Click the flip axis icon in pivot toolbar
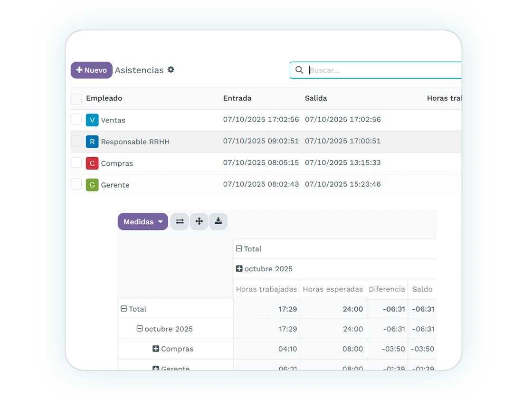The width and height of the screenshot is (532, 399). point(180,221)
